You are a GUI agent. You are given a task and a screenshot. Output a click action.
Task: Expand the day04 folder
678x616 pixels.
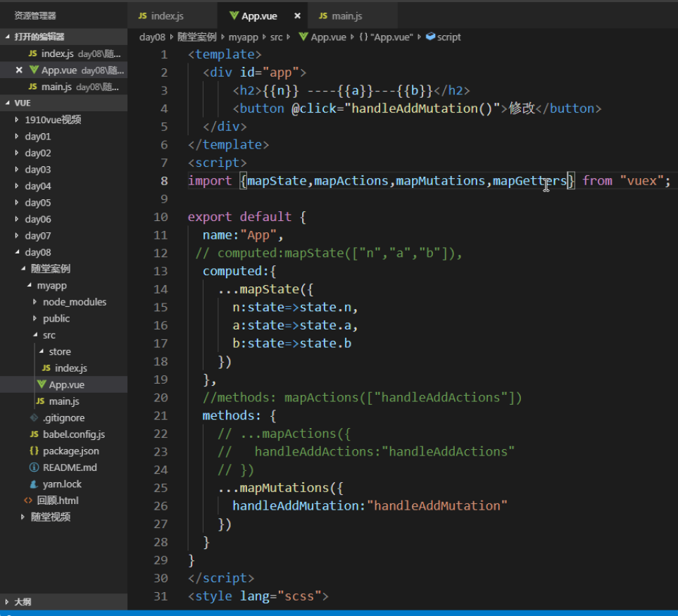[x=63, y=186]
